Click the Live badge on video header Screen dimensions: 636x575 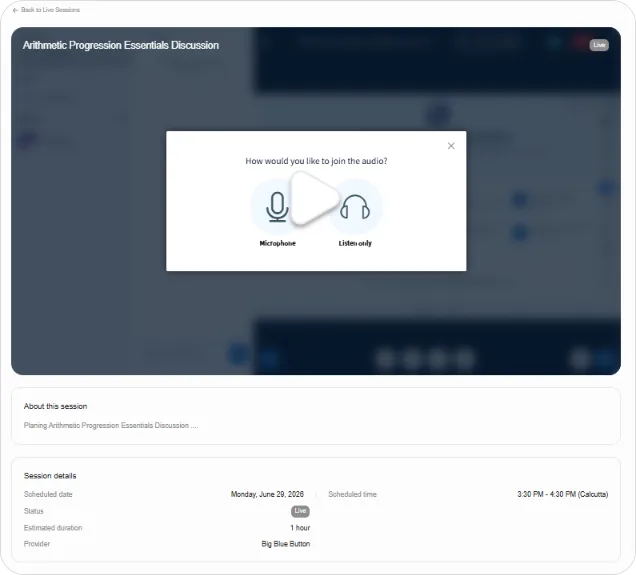[x=599, y=45]
